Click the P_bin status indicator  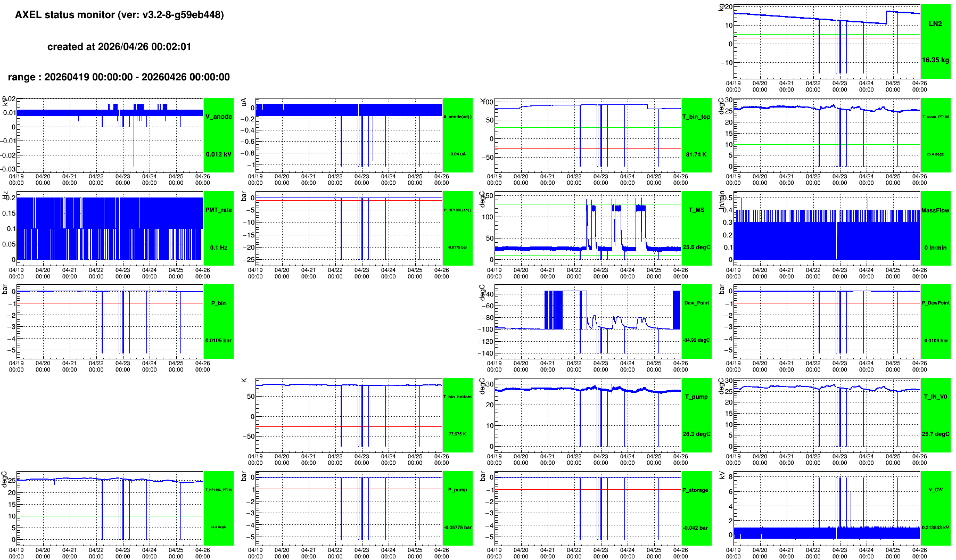click(218, 322)
